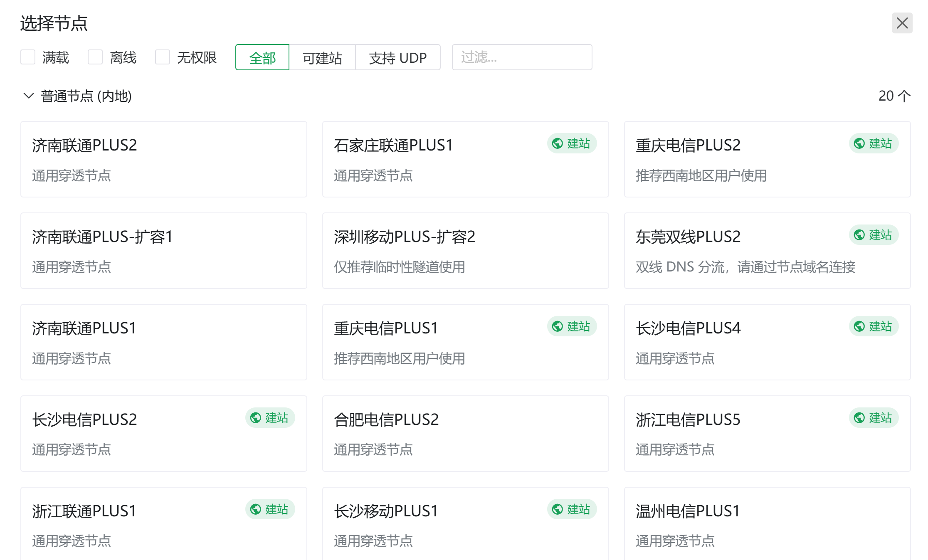Enable the 离线 checkbox

[95, 57]
